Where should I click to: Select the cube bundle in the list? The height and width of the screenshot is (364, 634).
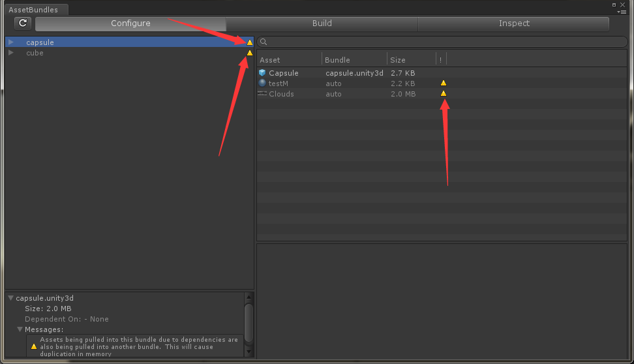click(x=35, y=53)
